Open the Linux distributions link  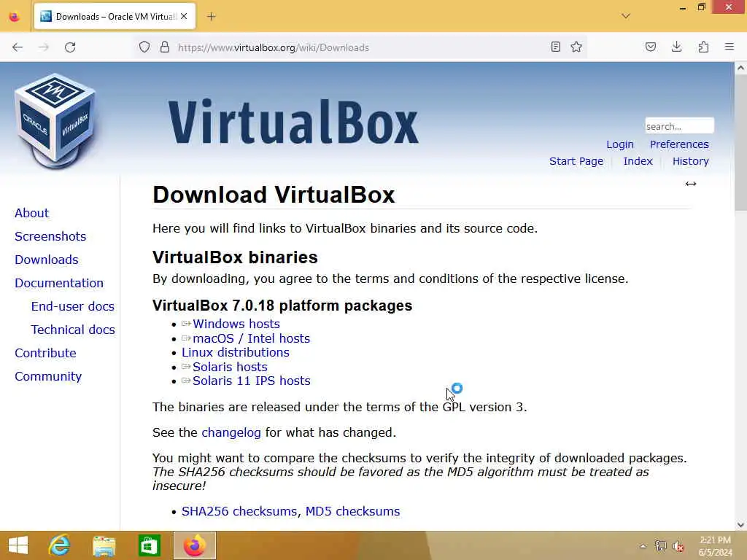coord(236,352)
